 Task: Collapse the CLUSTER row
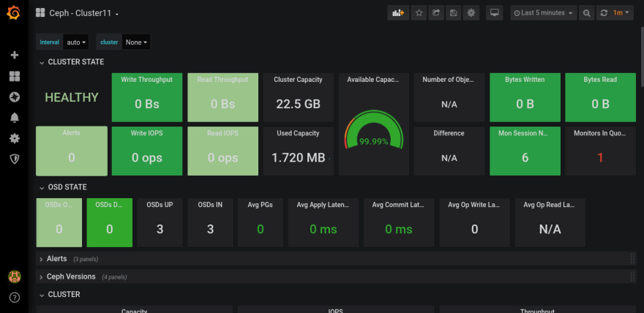point(60,294)
